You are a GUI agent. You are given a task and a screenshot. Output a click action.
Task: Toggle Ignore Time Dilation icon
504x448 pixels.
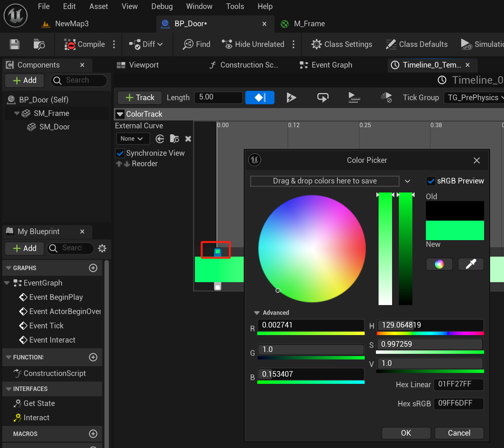click(386, 98)
